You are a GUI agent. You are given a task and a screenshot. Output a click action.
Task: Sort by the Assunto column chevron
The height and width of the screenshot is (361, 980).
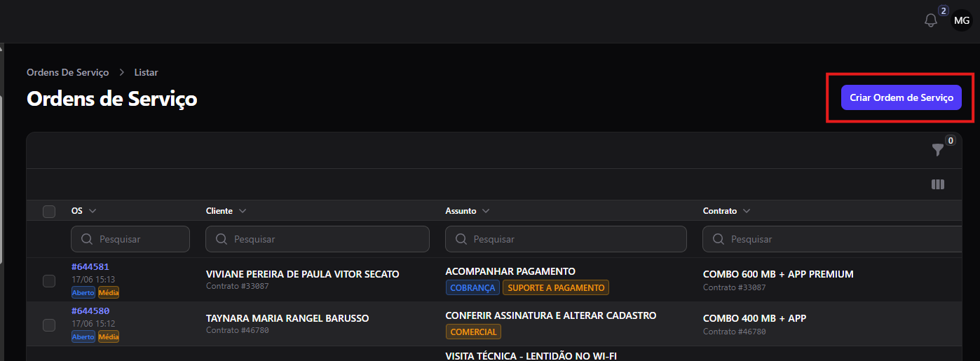(486, 211)
